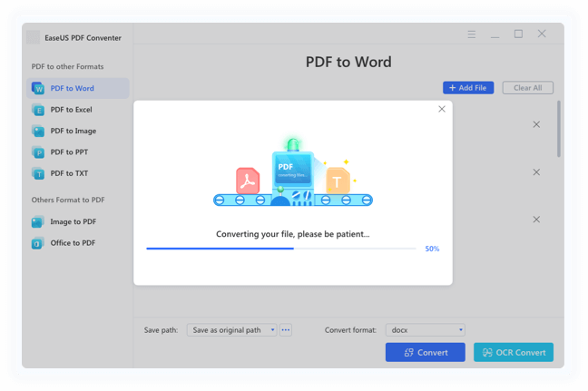Open the hamburger menu in title bar
Viewport: 588px width, 391px height.
pyautogui.click(x=472, y=34)
